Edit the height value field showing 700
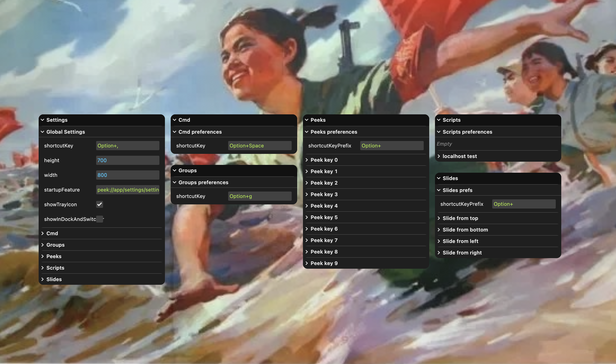This screenshot has width=616, height=364. [127, 160]
